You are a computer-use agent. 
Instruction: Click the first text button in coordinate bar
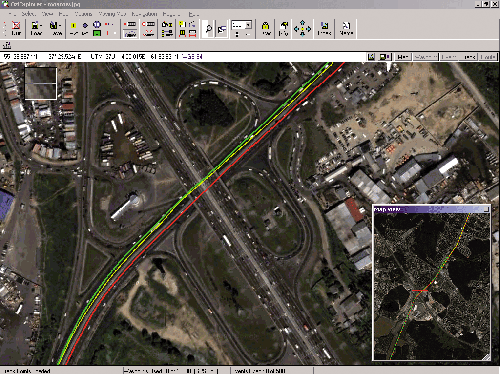click(403, 57)
